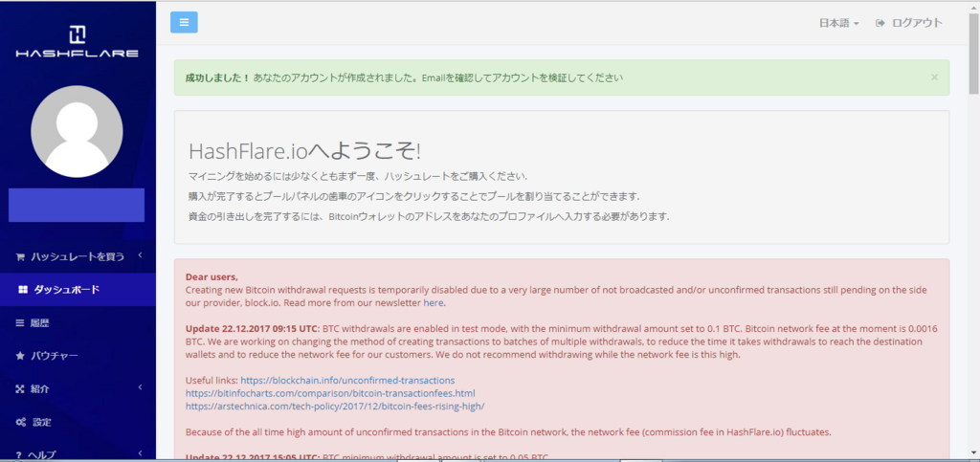980x462 pixels.
Task: Click the history list icon
Action: point(19,322)
